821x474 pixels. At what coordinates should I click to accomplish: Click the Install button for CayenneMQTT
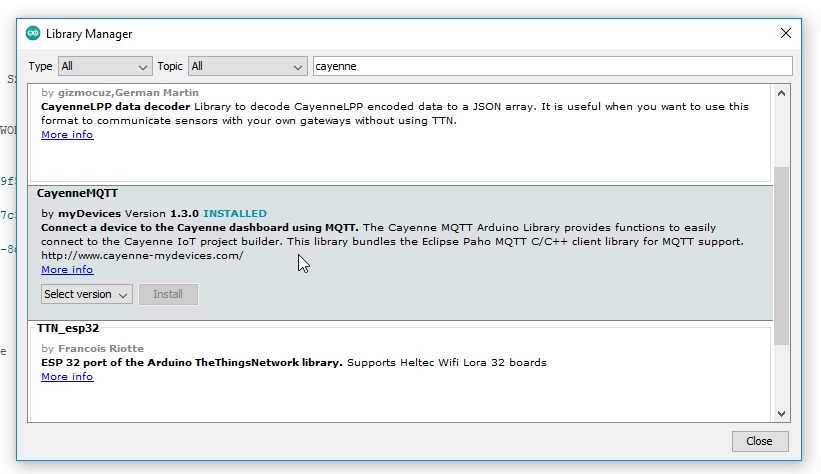pos(168,294)
